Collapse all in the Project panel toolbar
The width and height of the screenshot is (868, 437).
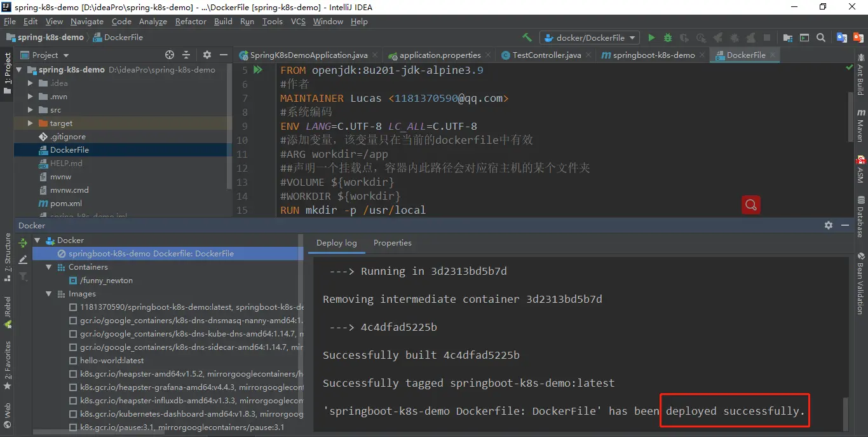pos(186,55)
